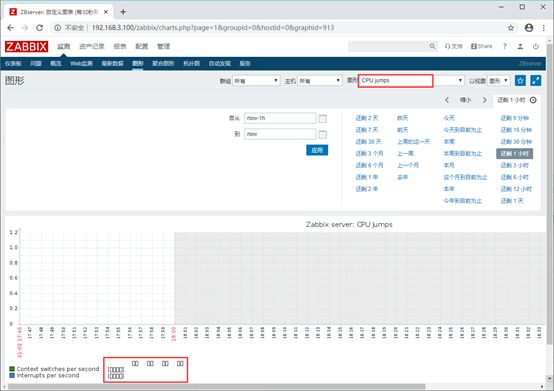
Task: Select the 昨天 yesterday time range
Action: click(402, 118)
